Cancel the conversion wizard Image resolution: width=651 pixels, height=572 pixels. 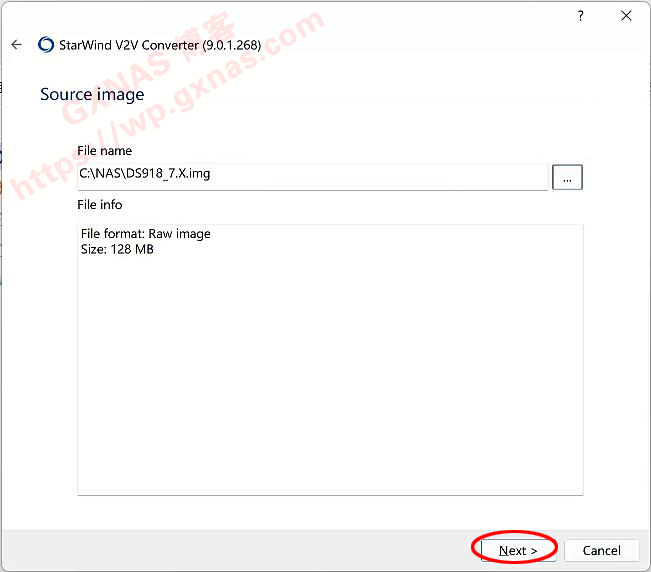[x=601, y=550]
